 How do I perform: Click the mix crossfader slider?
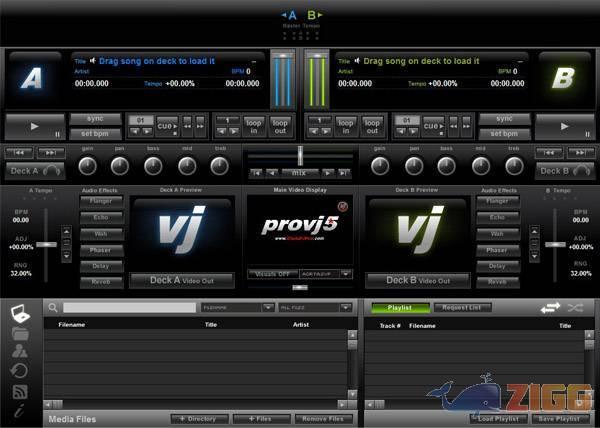(x=299, y=156)
